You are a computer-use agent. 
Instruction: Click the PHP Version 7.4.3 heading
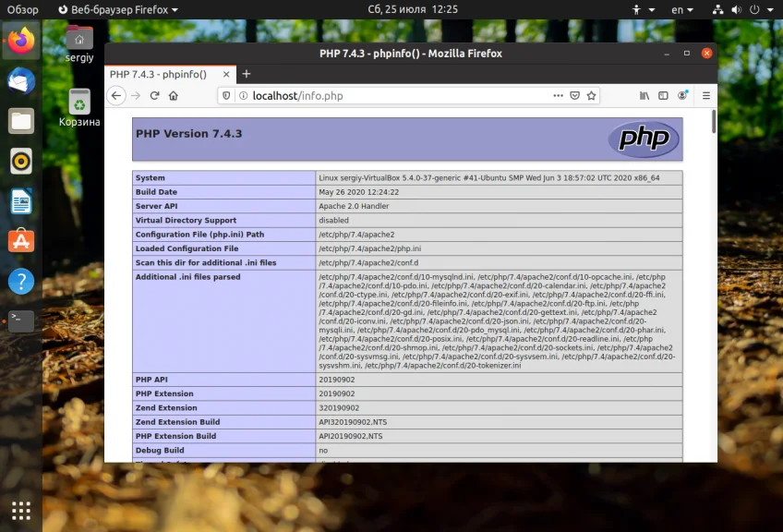pyautogui.click(x=188, y=133)
